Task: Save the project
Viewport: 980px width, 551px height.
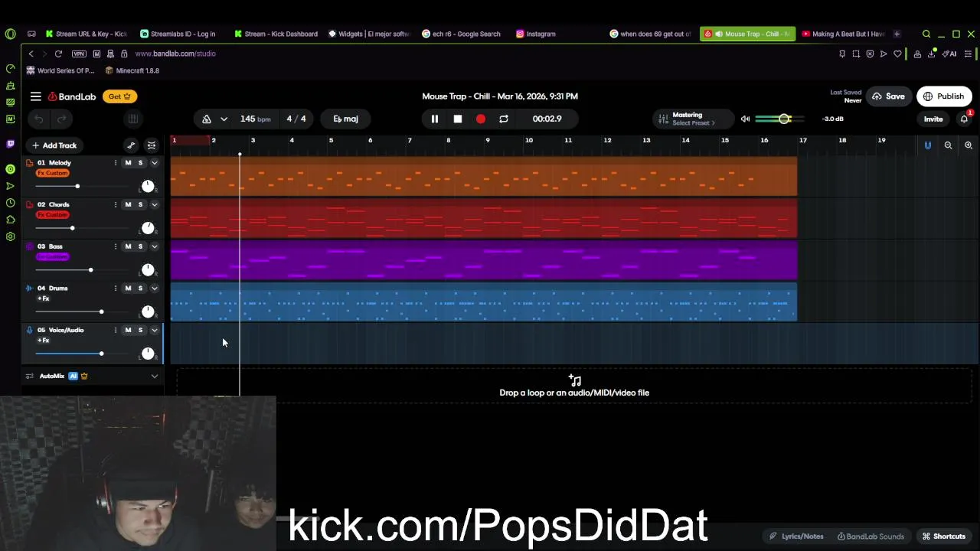Action: pos(889,96)
